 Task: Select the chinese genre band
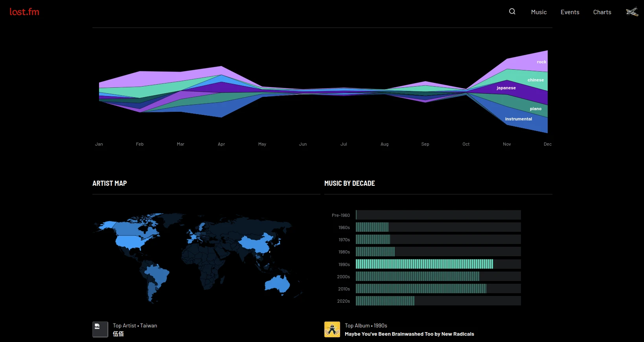tap(535, 80)
